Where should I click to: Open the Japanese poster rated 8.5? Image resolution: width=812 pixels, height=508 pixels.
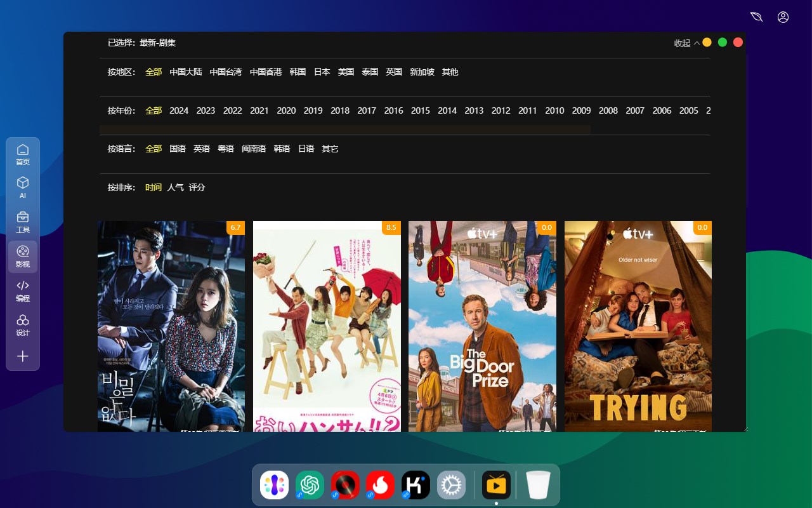click(x=327, y=326)
